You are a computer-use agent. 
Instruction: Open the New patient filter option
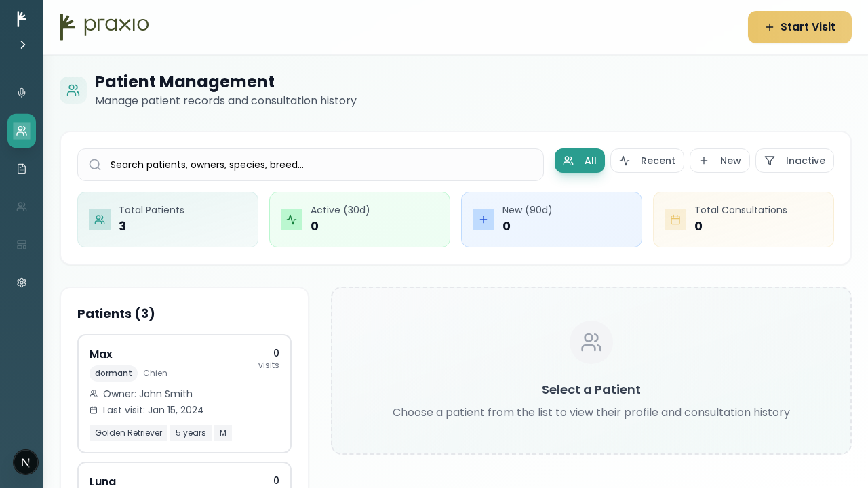click(x=719, y=161)
